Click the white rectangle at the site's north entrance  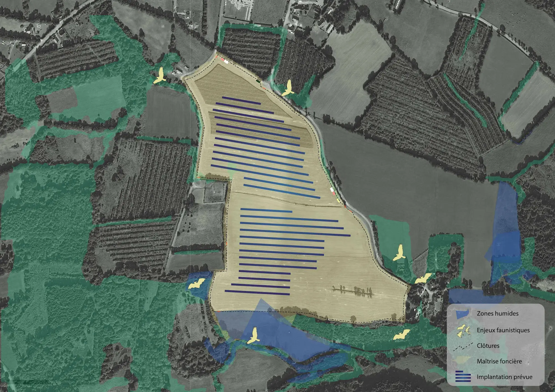226,62
